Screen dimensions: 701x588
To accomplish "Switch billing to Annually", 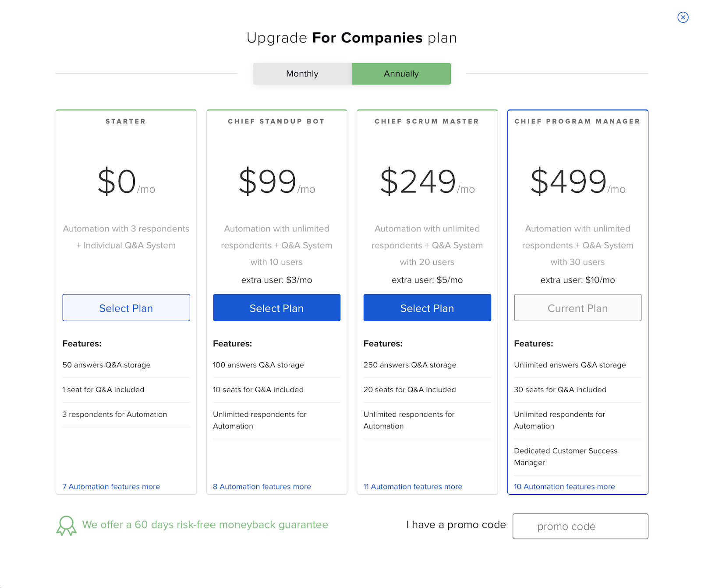I will click(401, 74).
